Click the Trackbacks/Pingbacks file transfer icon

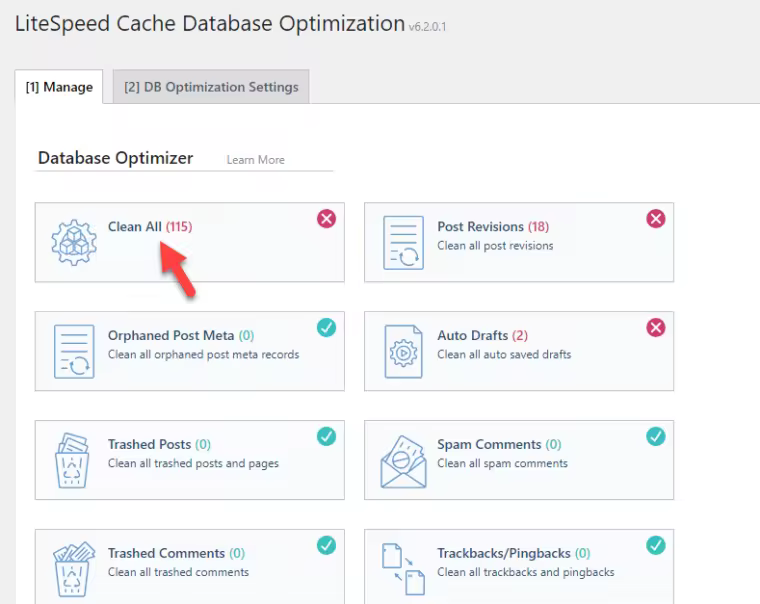[x=403, y=569]
